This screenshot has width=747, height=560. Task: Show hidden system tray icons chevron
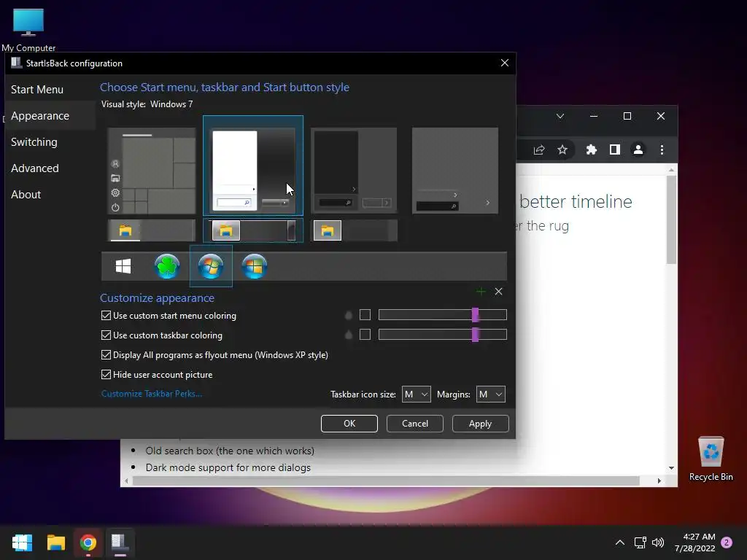tap(620, 542)
